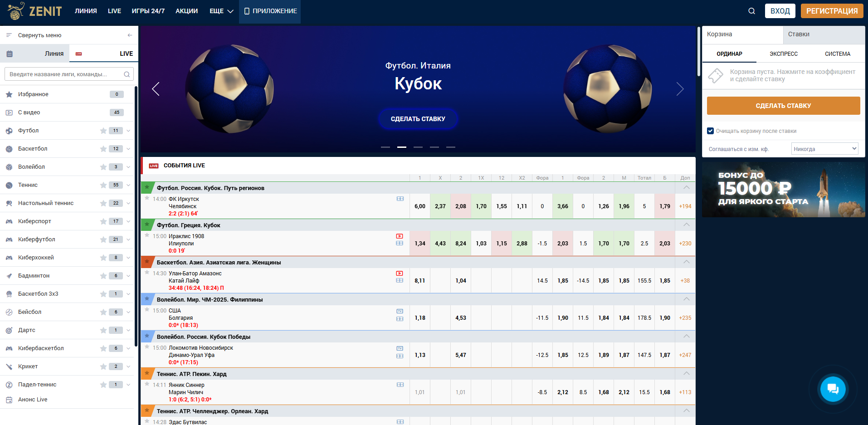Open video stream for Ираклис 1908 match

click(x=400, y=236)
